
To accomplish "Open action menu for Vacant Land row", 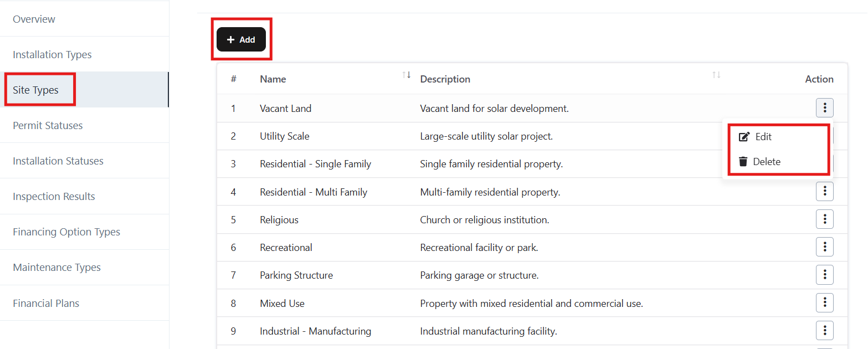I will coord(824,108).
